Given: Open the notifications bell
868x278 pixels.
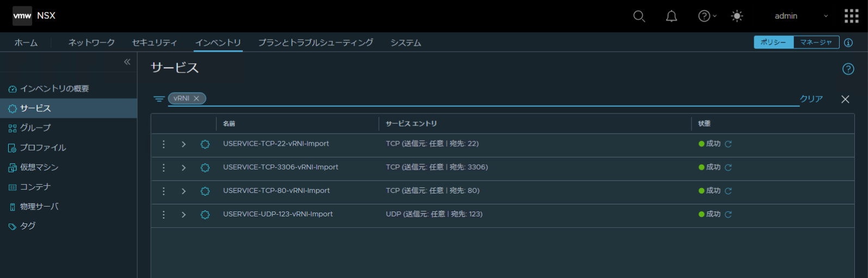Looking at the screenshot, I should (671, 16).
